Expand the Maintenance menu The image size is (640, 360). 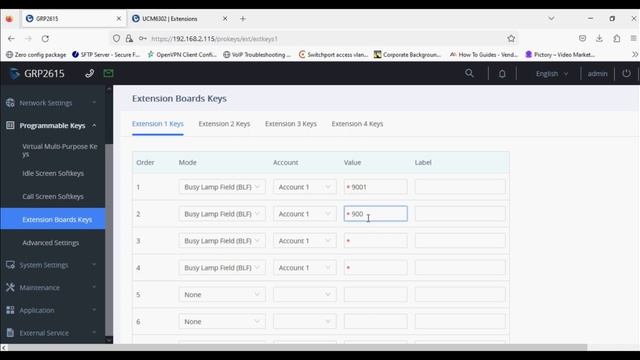coord(52,287)
